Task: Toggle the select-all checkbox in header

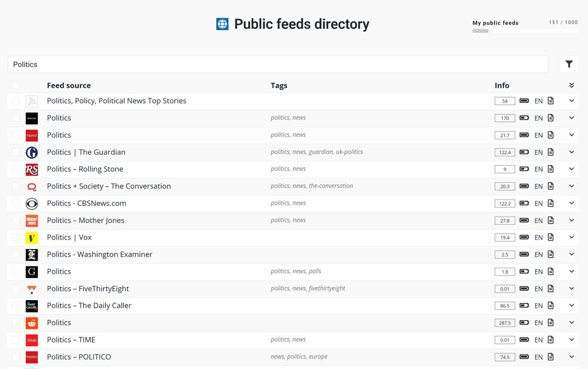Action: 16,85
